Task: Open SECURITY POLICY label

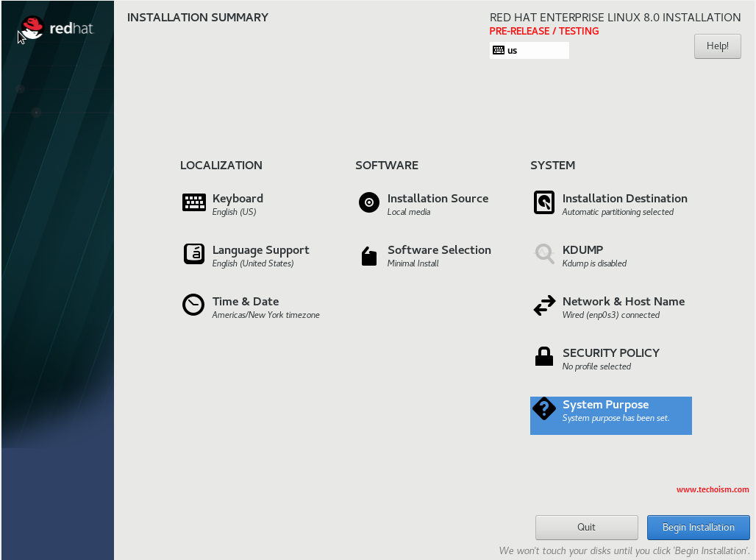Action: point(611,353)
